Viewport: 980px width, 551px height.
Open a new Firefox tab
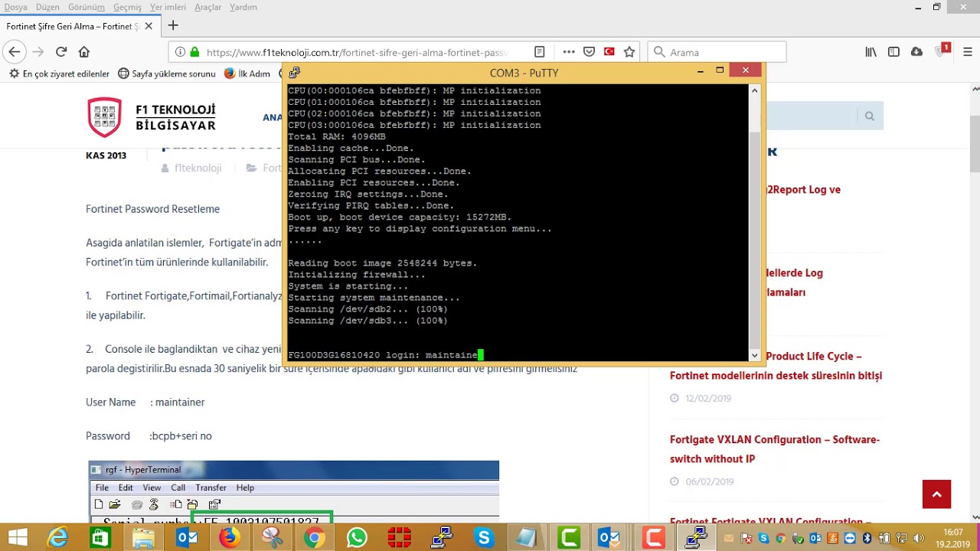(173, 25)
